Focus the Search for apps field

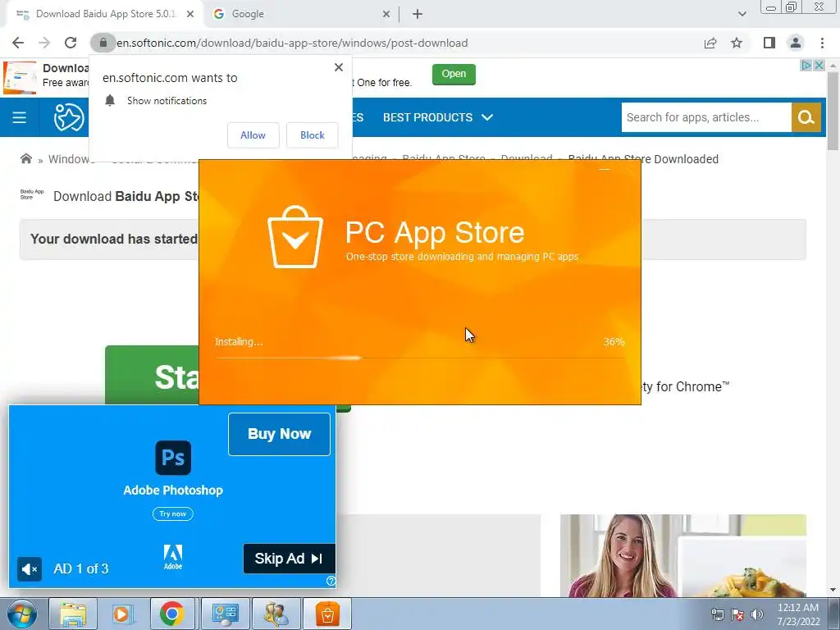[x=706, y=117]
